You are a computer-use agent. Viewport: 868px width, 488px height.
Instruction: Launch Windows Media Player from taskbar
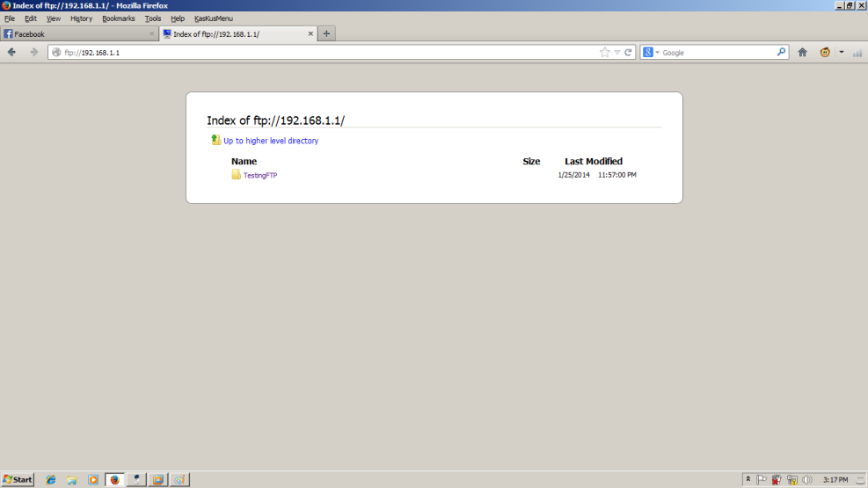coord(93,480)
